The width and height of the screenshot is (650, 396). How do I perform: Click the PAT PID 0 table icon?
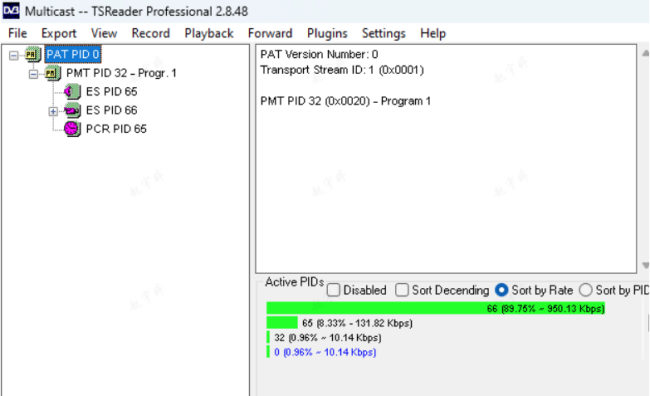(32, 54)
